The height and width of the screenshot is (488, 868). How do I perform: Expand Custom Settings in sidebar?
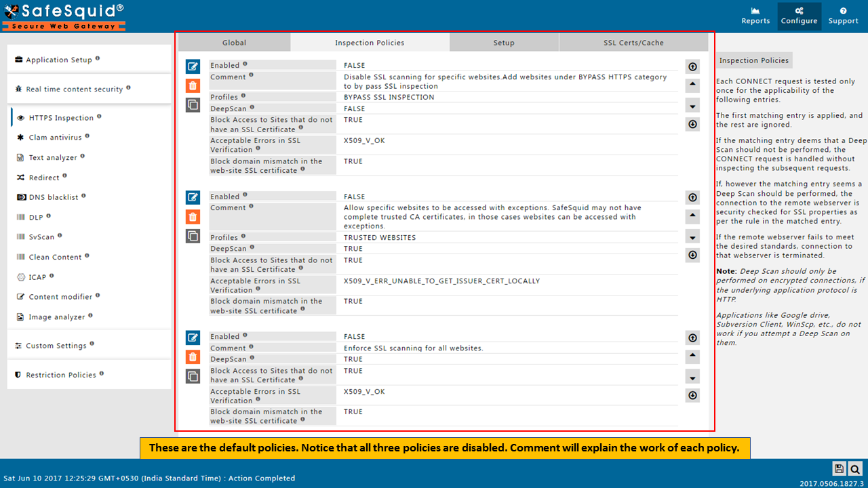point(56,346)
